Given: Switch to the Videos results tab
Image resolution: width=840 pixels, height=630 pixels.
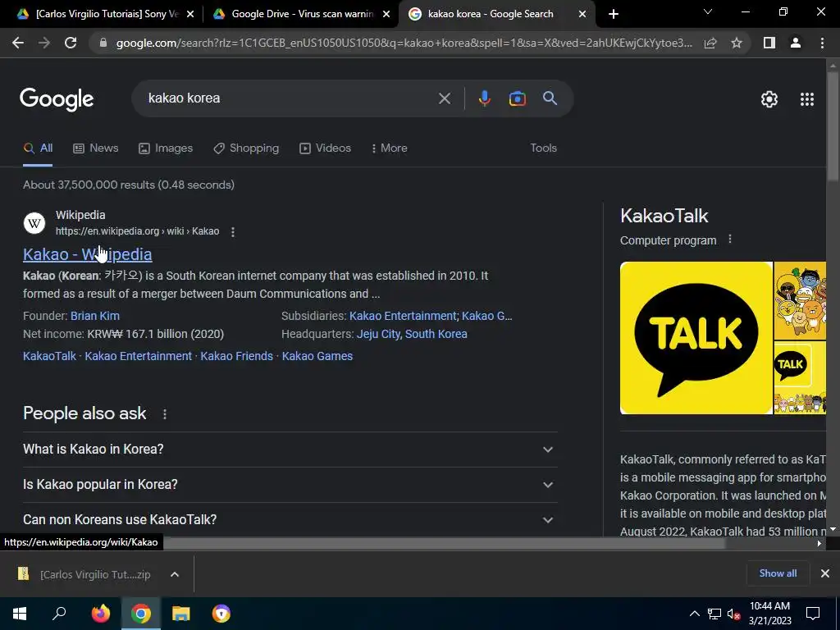Looking at the screenshot, I should pos(325,148).
